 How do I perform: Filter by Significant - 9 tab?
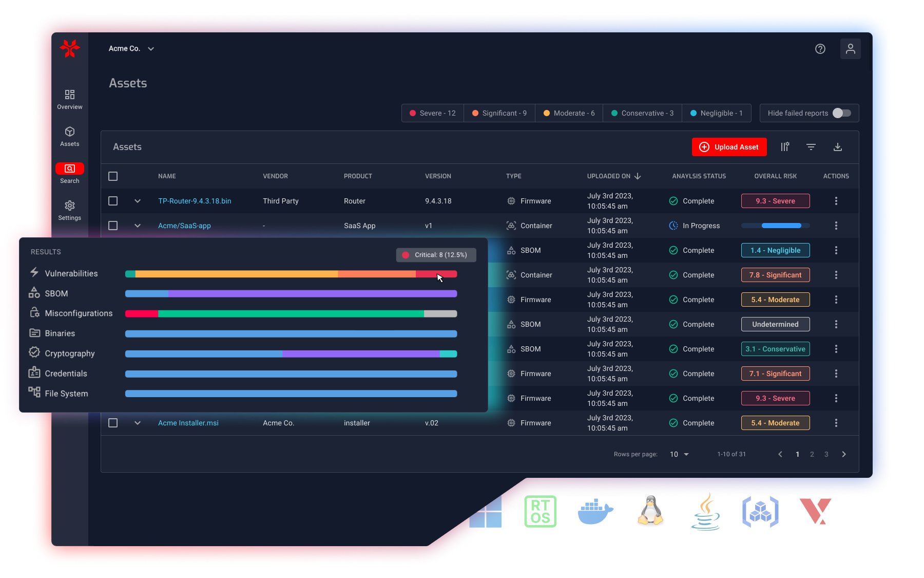click(499, 113)
